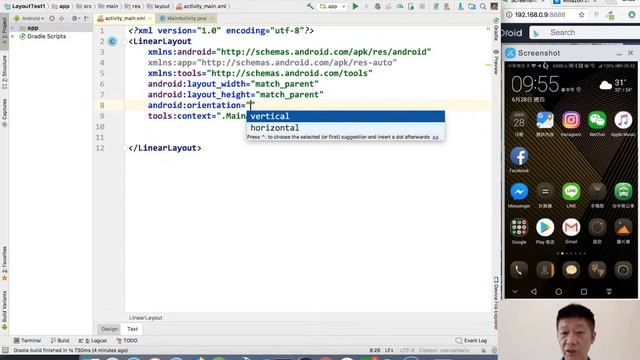
Task: Switch to the MainActivity.java editor tab
Action: click(186, 18)
